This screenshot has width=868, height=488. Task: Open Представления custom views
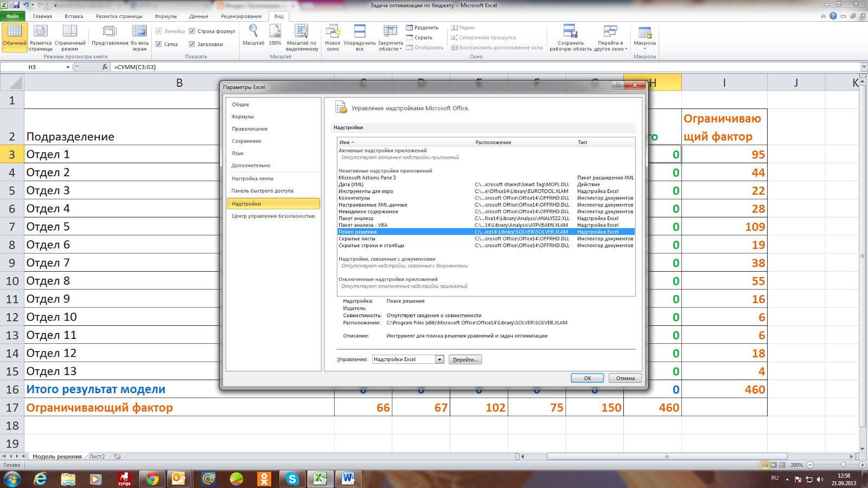[110, 35]
